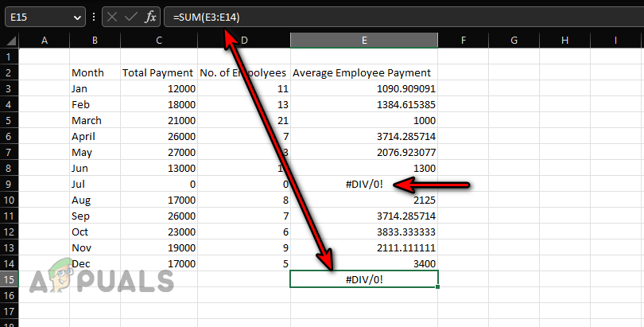Click the average cell "3400"
The image size is (644, 327).
(x=364, y=263)
